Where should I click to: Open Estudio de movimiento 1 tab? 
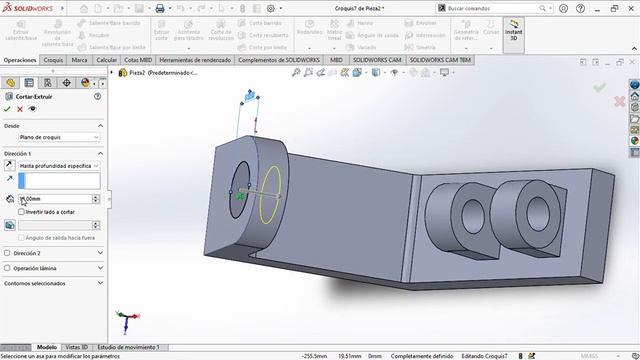click(x=129, y=347)
